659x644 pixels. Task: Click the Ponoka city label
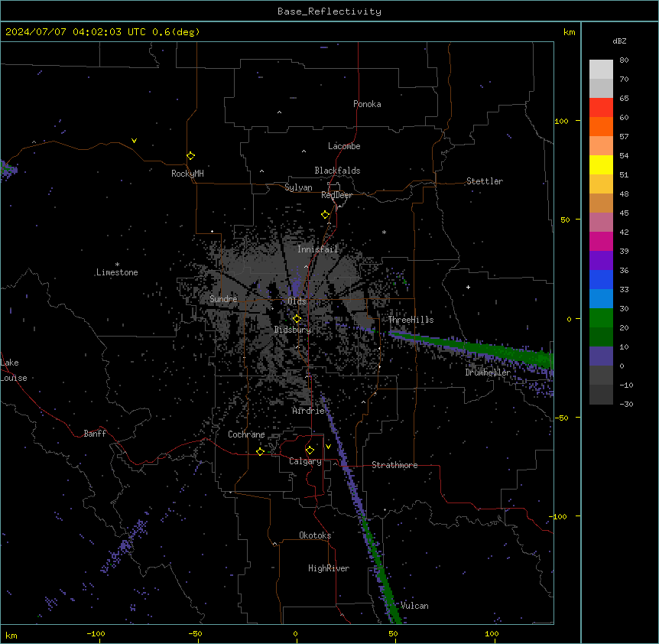[x=367, y=104]
